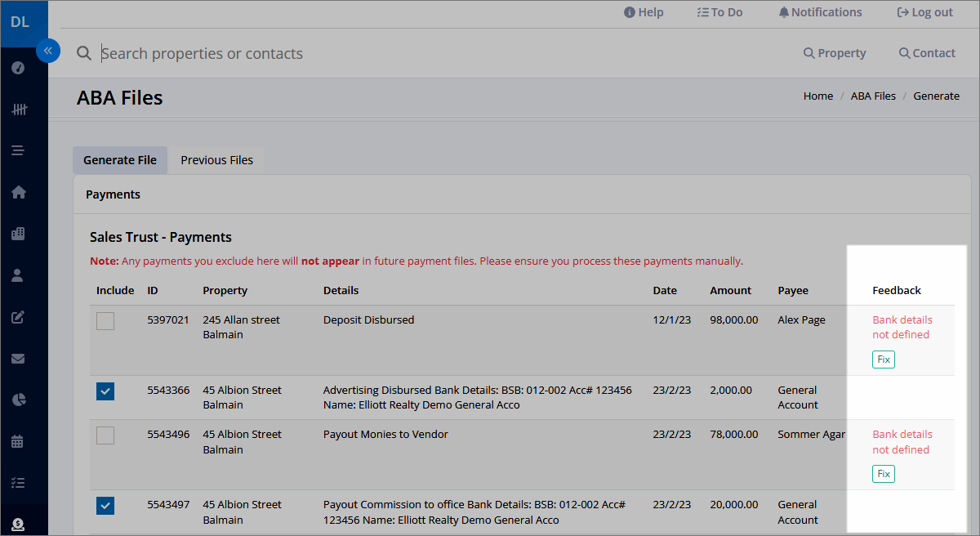Viewport: 980px width, 536px height.
Task: Click the tally marks icon in sidebar
Action: pyautogui.click(x=19, y=109)
